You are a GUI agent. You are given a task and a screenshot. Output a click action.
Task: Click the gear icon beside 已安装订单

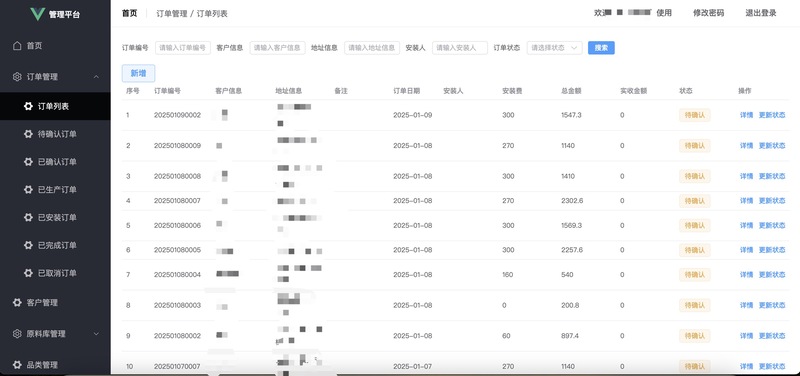click(29, 217)
